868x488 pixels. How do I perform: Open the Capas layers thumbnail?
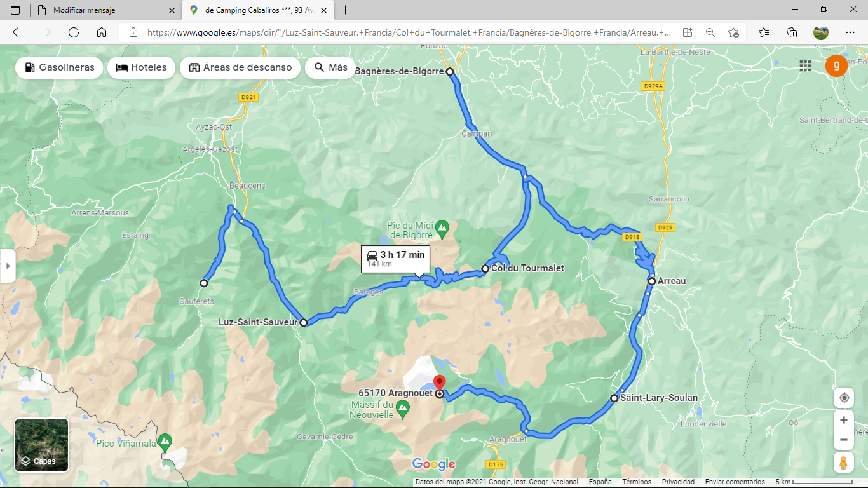coord(41,445)
